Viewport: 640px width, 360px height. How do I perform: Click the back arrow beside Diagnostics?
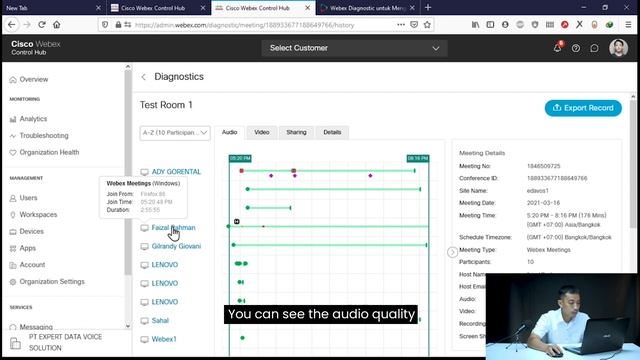(x=144, y=77)
